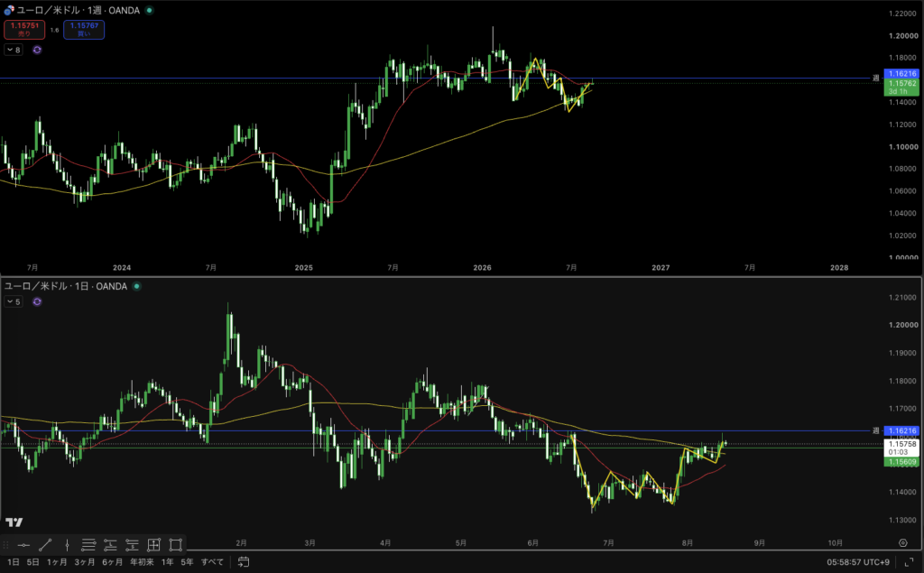
Task: Click the 10月 label on daily time axis
Action: [x=835, y=543]
